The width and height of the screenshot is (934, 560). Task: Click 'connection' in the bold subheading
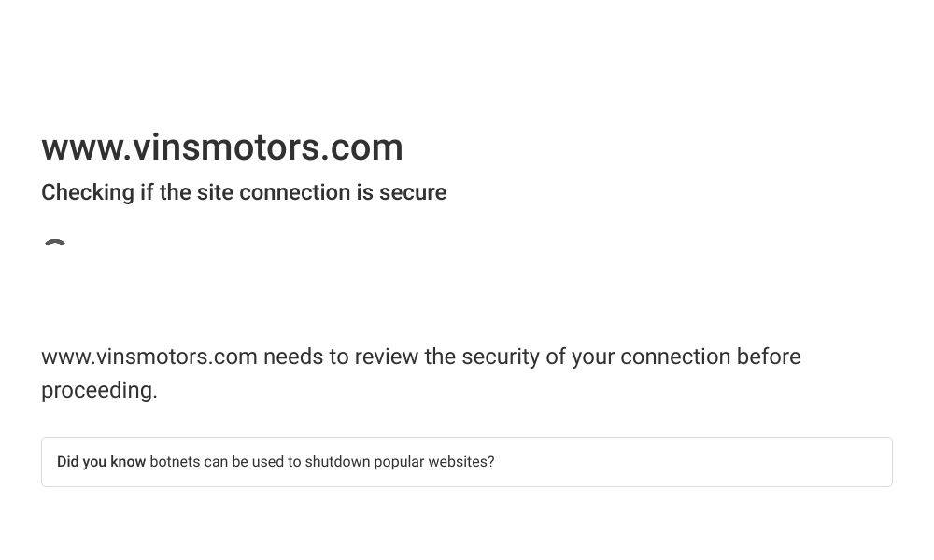click(x=294, y=193)
